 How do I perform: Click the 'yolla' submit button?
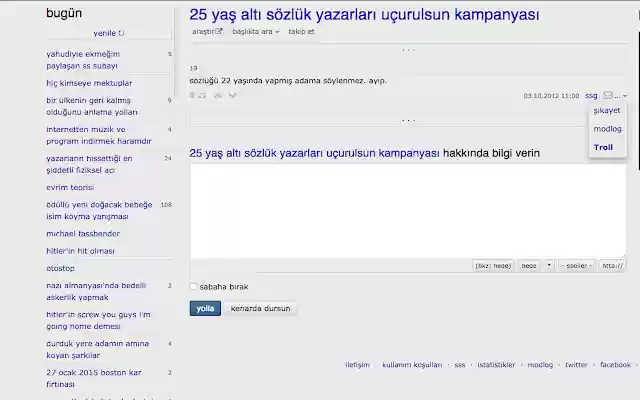pos(205,308)
